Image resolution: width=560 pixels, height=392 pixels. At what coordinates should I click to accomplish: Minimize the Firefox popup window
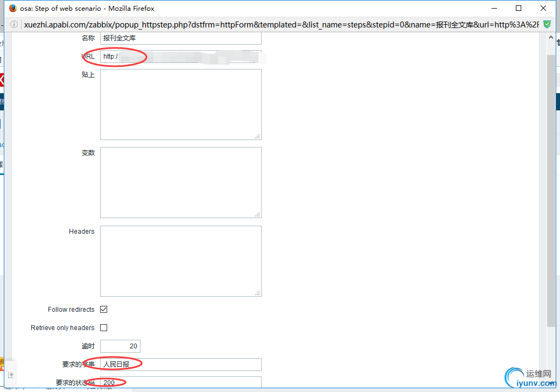[x=494, y=8]
